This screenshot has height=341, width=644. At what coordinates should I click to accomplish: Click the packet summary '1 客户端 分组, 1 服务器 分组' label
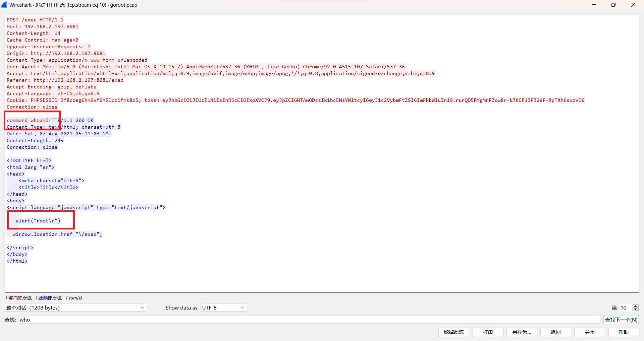[44, 298]
